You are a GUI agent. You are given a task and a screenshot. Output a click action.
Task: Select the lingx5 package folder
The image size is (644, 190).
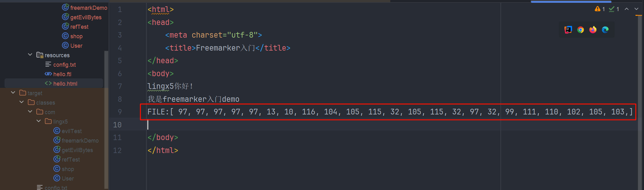(60, 121)
